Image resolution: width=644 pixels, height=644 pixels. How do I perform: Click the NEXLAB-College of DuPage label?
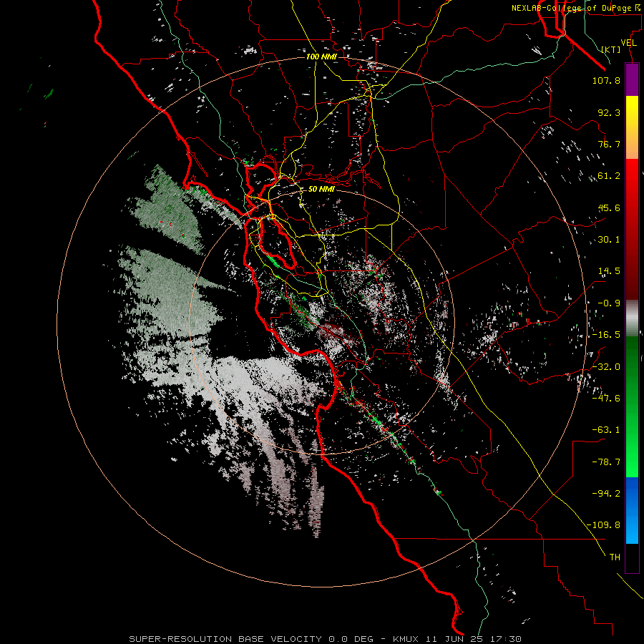click(575, 8)
